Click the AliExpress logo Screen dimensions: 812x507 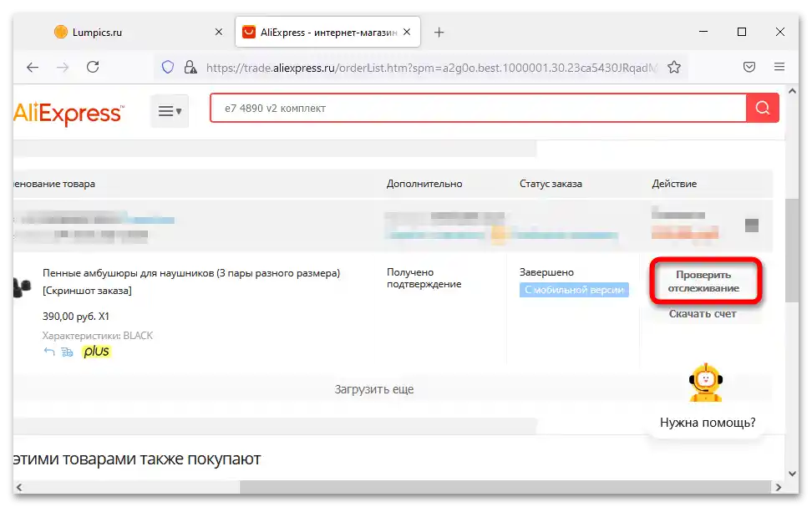pyautogui.click(x=69, y=113)
